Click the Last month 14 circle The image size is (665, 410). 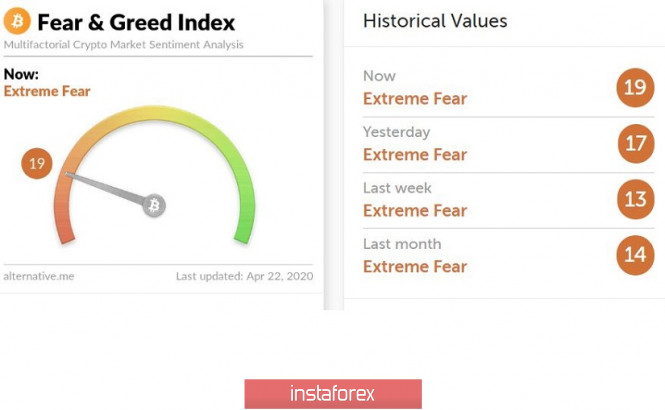pyautogui.click(x=634, y=256)
